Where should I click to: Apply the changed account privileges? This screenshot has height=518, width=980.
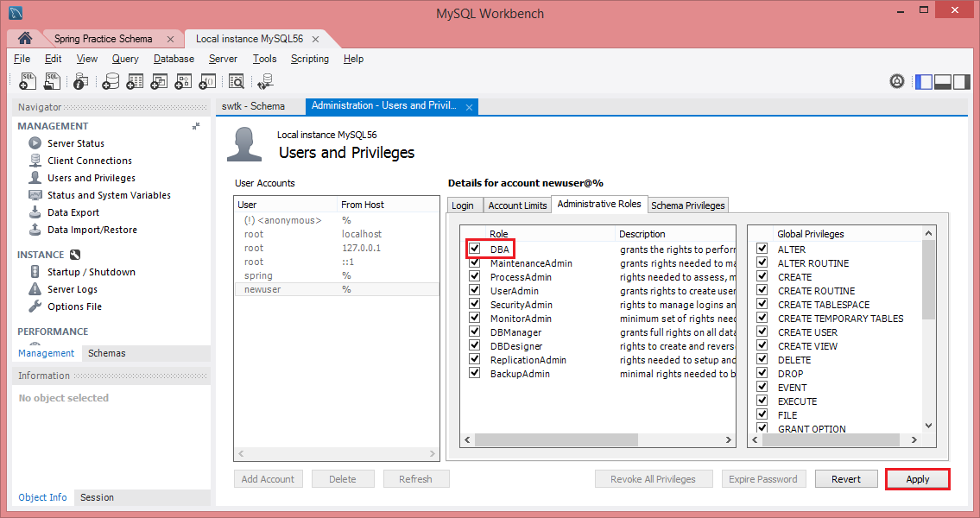[x=917, y=478]
